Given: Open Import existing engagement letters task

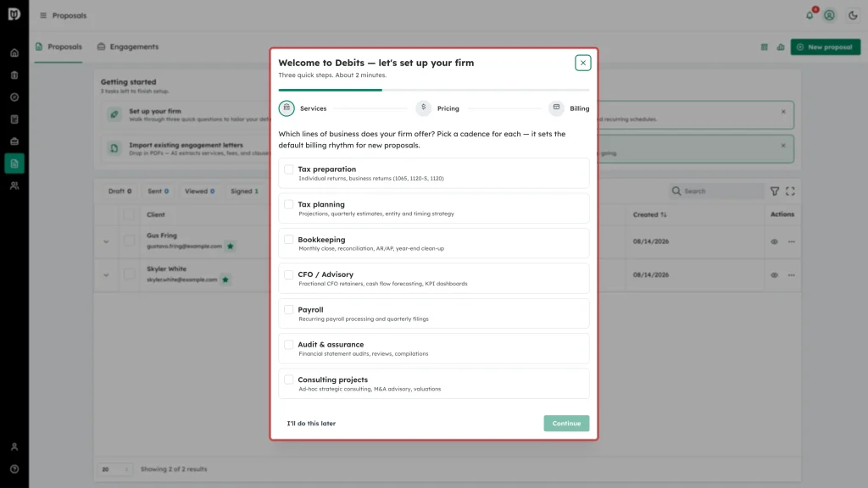Looking at the screenshot, I should point(186,148).
